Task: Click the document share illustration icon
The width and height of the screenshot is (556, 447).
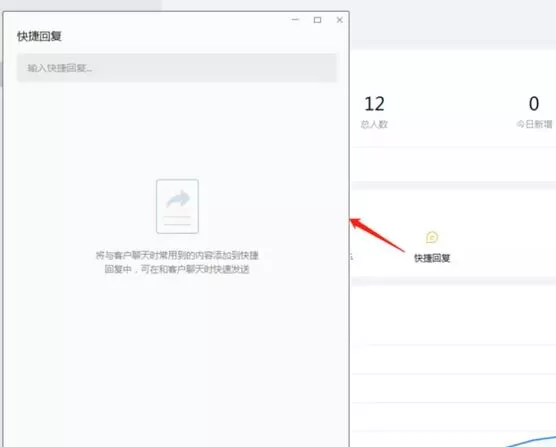Action: 177,206
